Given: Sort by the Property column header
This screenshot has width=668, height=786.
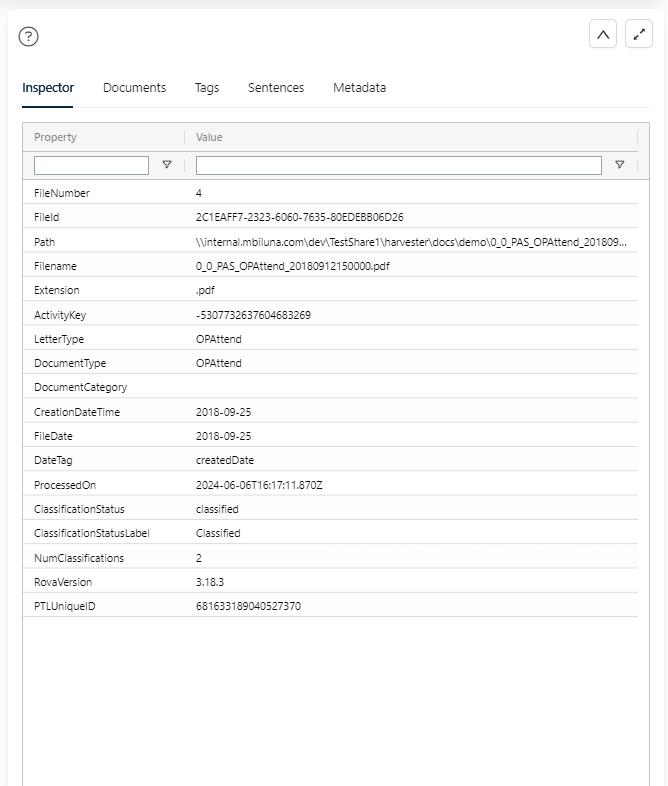Looking at the screenshot, I should [x=56, y=137].
